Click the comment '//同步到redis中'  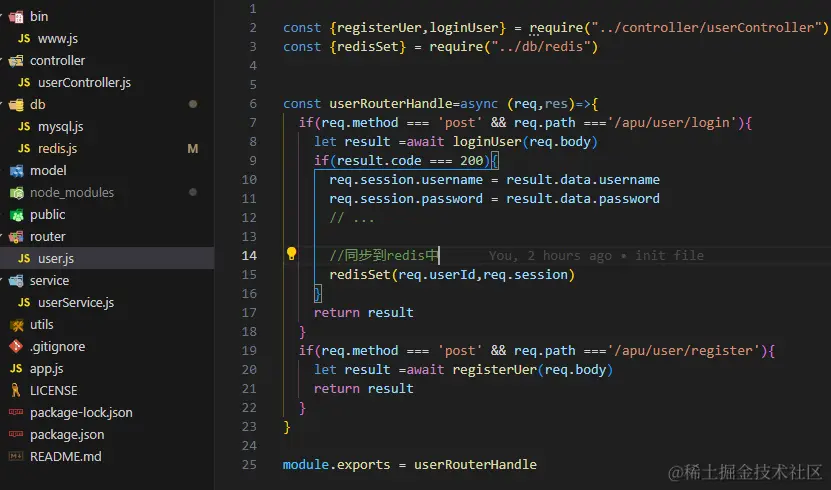pyautogui.click(x=384, y=256)
